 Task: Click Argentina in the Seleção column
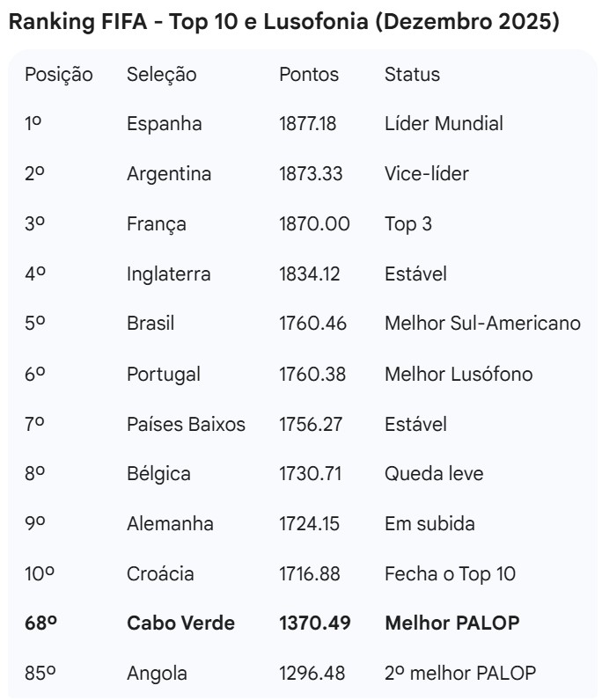(169, 174)
